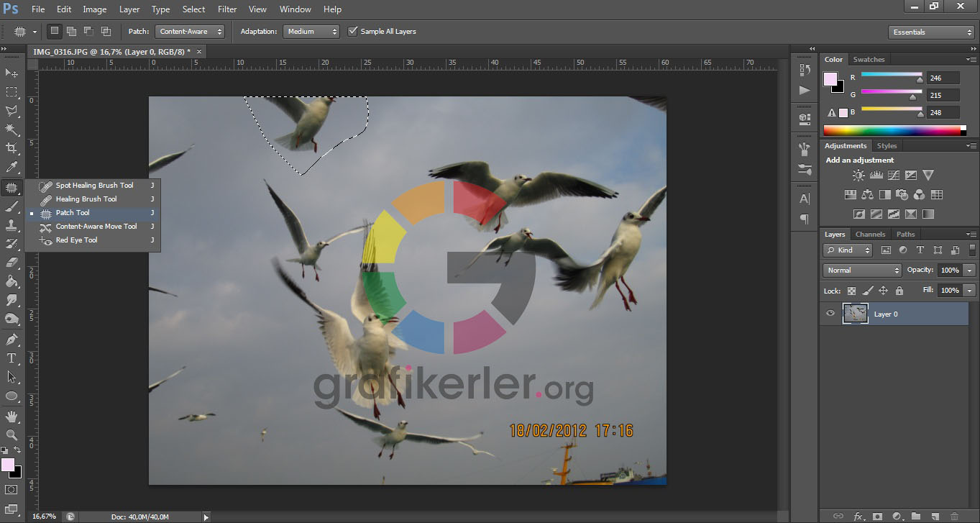
Task: Select the Hand tool
Action: [12, 416]
